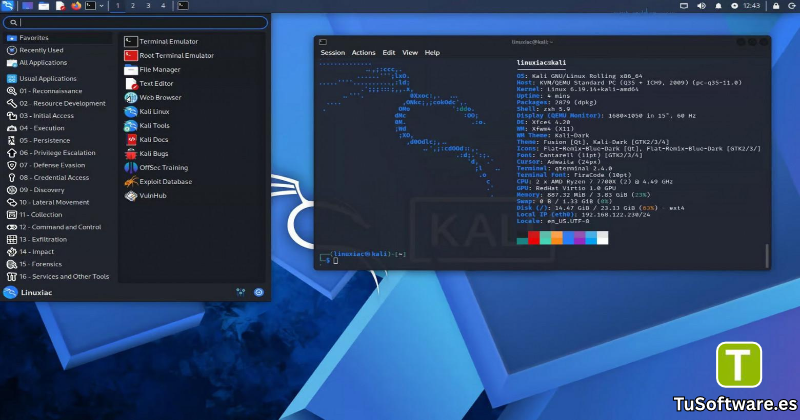
Task: Click the volume speaker tray icon
Action: point(702,6)
